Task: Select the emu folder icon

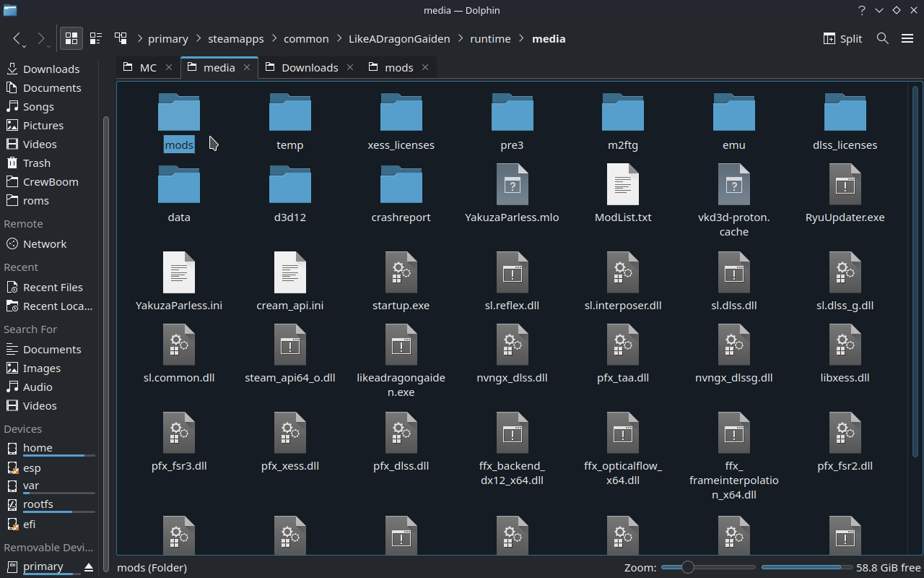Action: tap(734, 112)
